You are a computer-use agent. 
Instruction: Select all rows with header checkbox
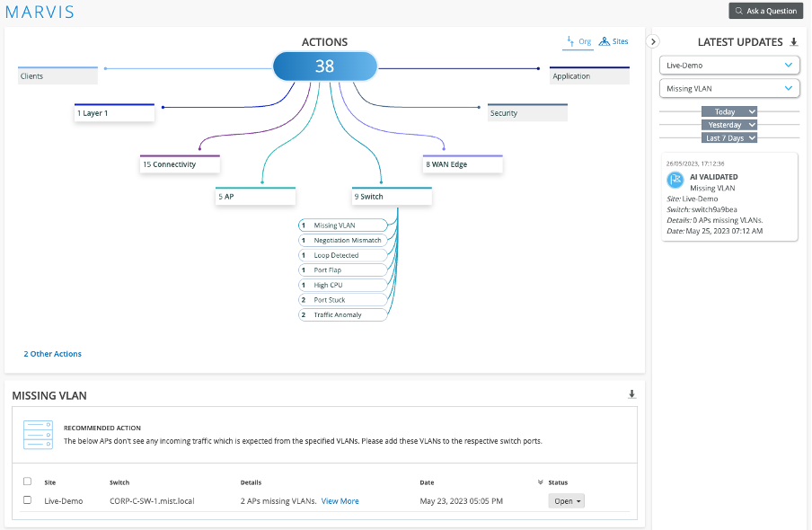point(27,481)
